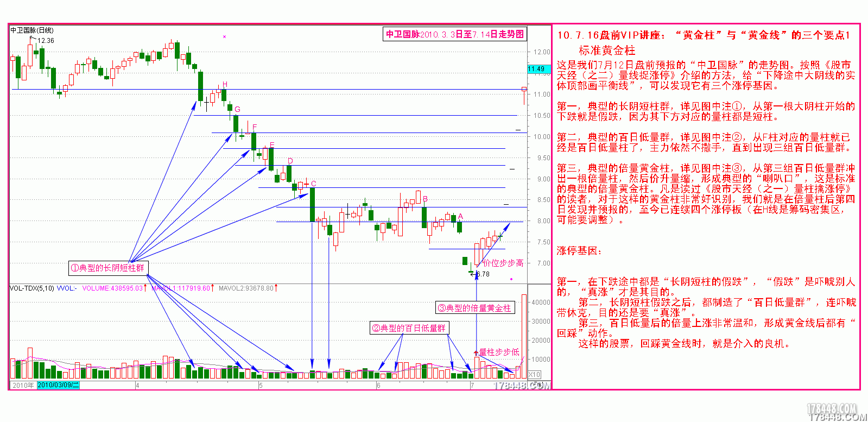The height and width of the screenshot is (422, 868).
Task: Click the "12.00" price axis value
Action: click(x=541, y=52)
